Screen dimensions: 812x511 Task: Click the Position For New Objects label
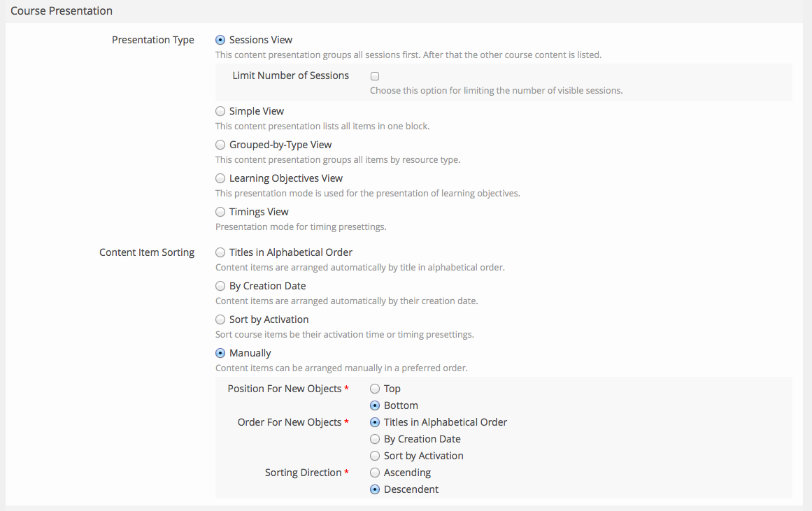[x=285, y=389]
